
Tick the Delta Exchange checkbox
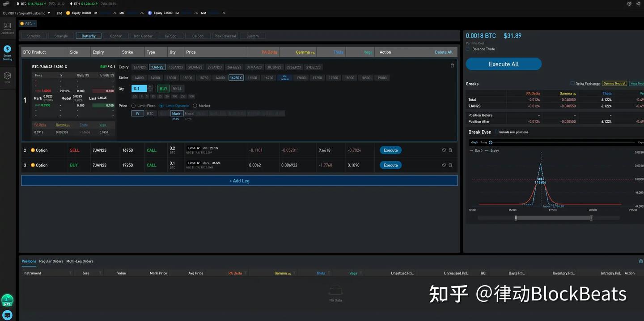(572, 83)
